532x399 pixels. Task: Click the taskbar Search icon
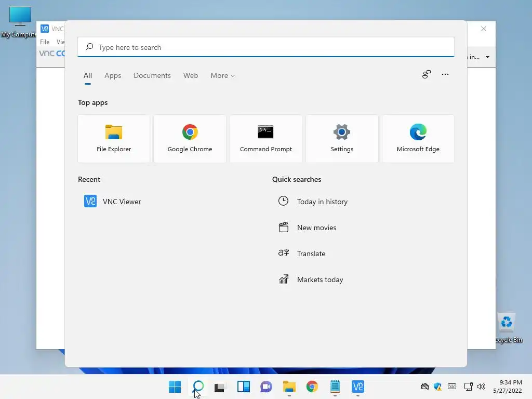click(x=198, y=387)
